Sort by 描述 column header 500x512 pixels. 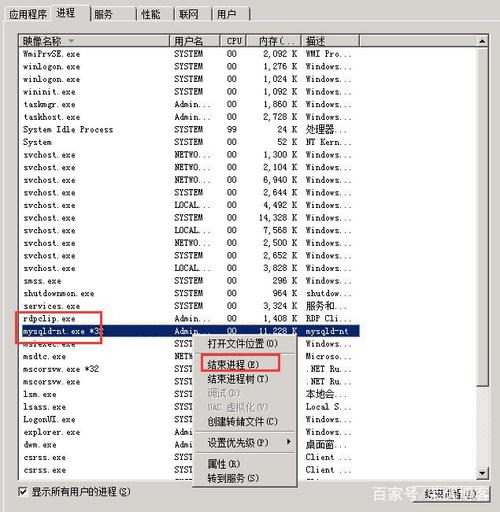coord(330,41)
